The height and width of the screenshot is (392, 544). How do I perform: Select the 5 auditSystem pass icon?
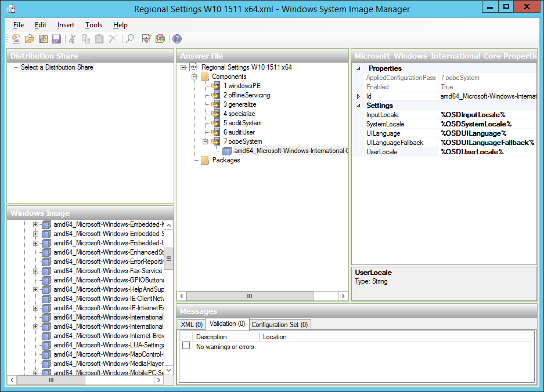pyautogui.click(x=216, y=123)
